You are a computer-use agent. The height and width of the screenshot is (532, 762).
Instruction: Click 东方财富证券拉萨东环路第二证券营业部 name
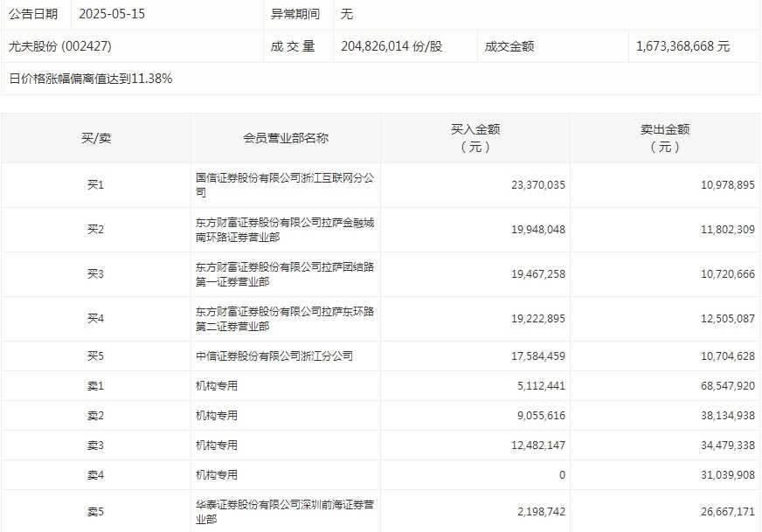[x=285, y=319]
